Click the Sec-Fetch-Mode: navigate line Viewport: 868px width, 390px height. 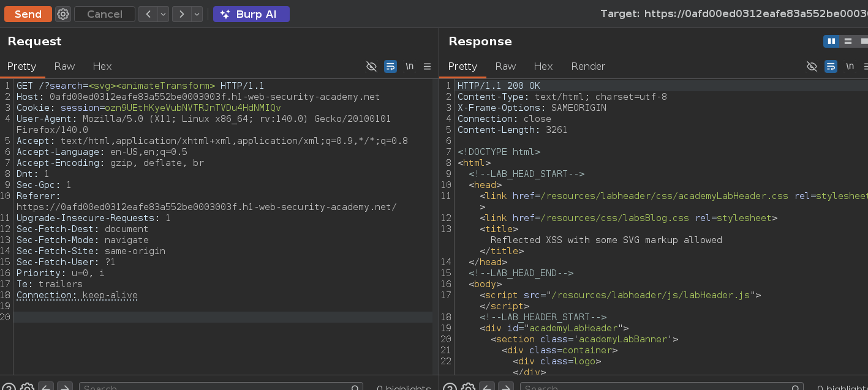83,240
